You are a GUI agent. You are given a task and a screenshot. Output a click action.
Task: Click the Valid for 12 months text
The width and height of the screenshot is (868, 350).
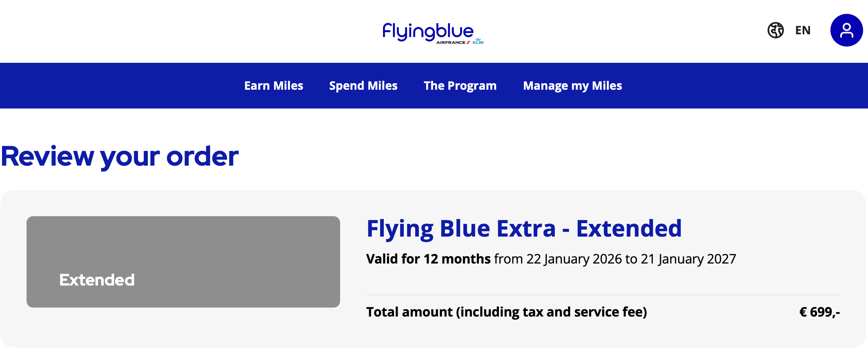tap(428, 259)
